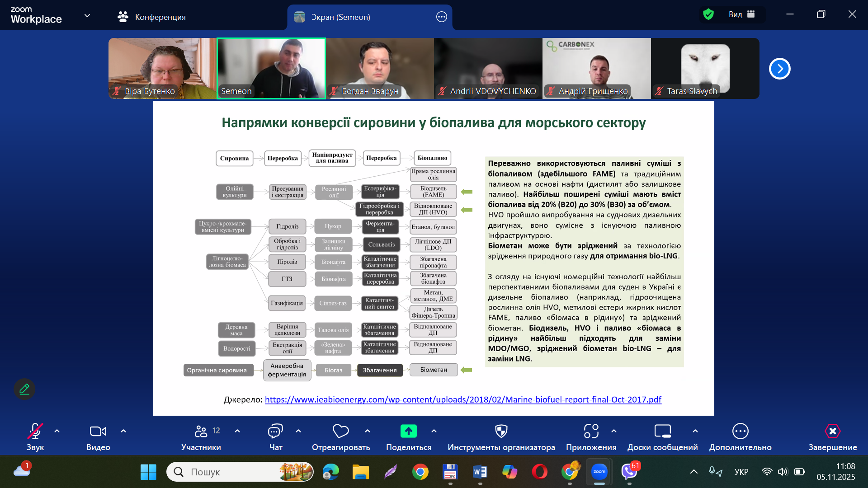The width and height of the screenshot is (868, 488).
Task: Switch to the Конференция tab
Action: pos(151,17)
